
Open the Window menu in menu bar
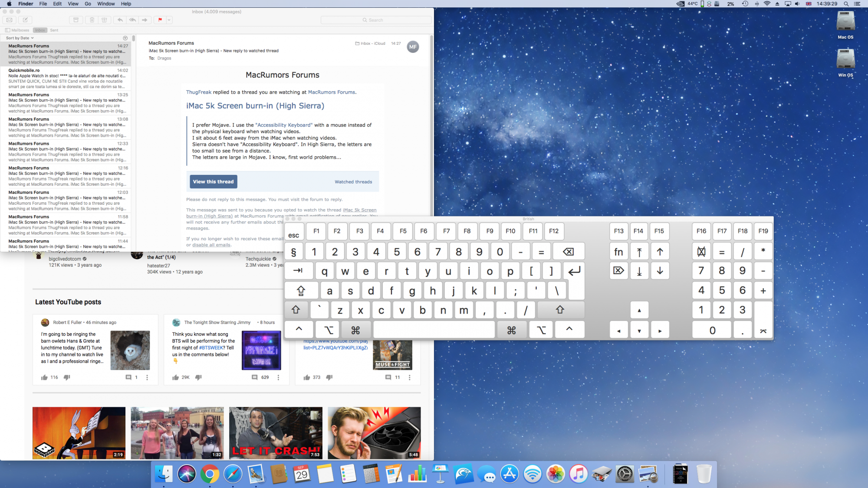click(106, 3)
